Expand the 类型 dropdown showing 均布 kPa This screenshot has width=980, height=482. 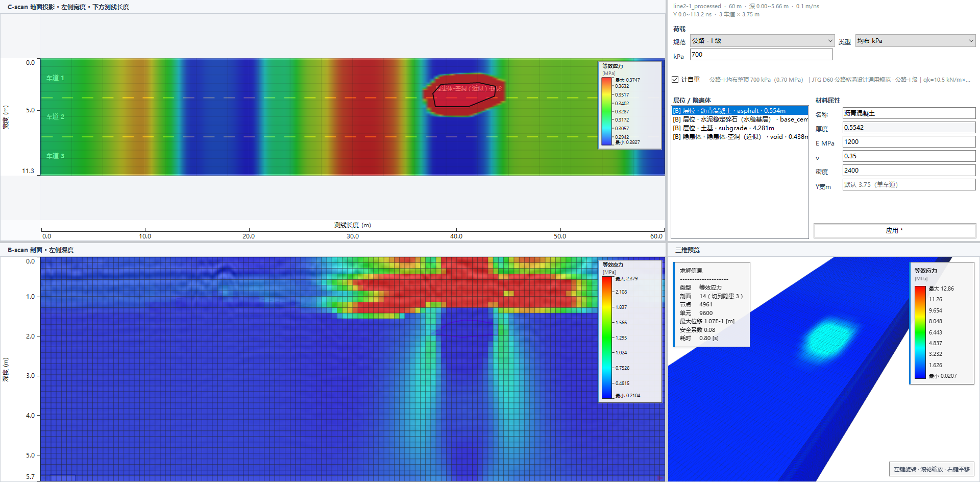coord(916,40)
